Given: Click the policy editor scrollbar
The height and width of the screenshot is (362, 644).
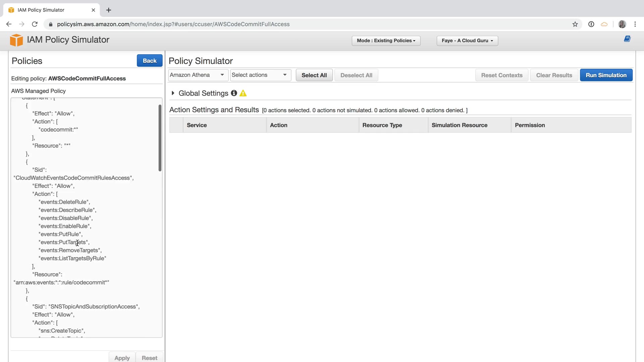Looking at the screenshot, I should point(160,137).
